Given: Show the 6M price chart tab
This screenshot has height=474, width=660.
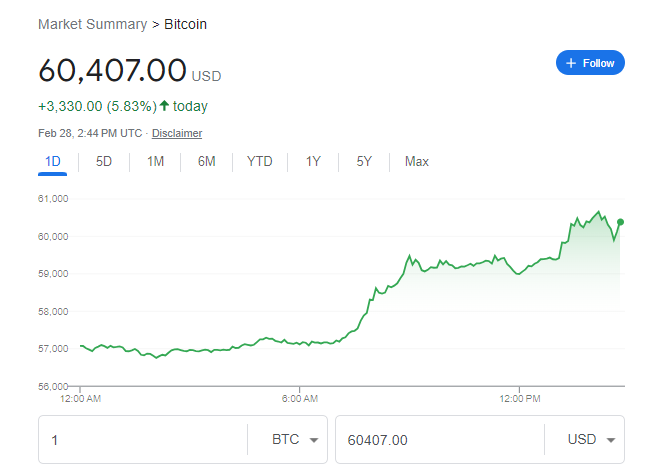Looking at the screenshot, I should tap(206, 161).
